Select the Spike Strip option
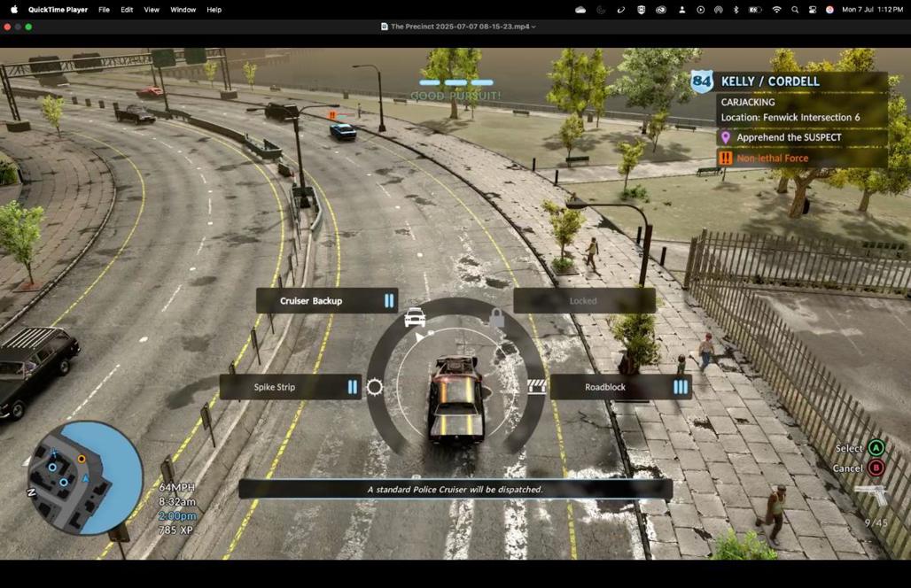 tap(291, 387)
